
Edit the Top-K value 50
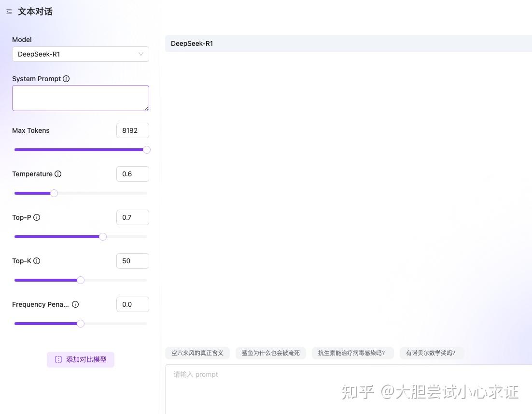coord(133,261)
